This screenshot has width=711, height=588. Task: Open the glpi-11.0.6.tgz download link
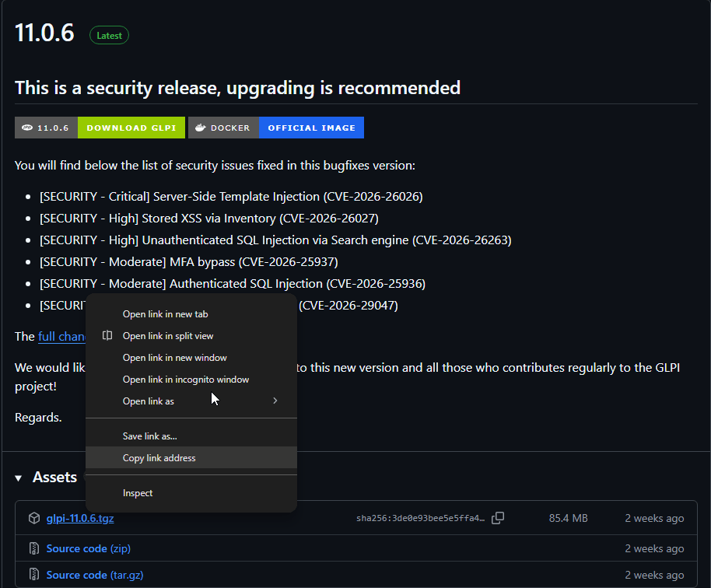(79, 518)
